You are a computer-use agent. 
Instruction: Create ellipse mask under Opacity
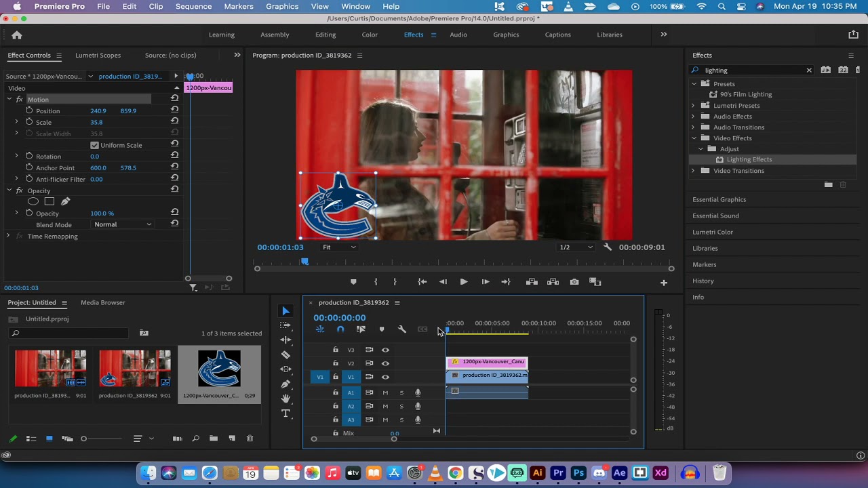point(33,201)
